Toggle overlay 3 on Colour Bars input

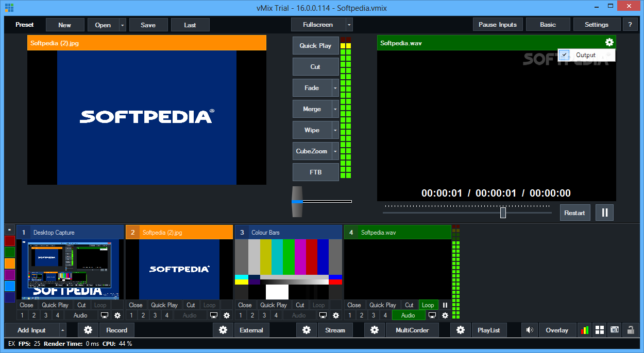point(264,315)
